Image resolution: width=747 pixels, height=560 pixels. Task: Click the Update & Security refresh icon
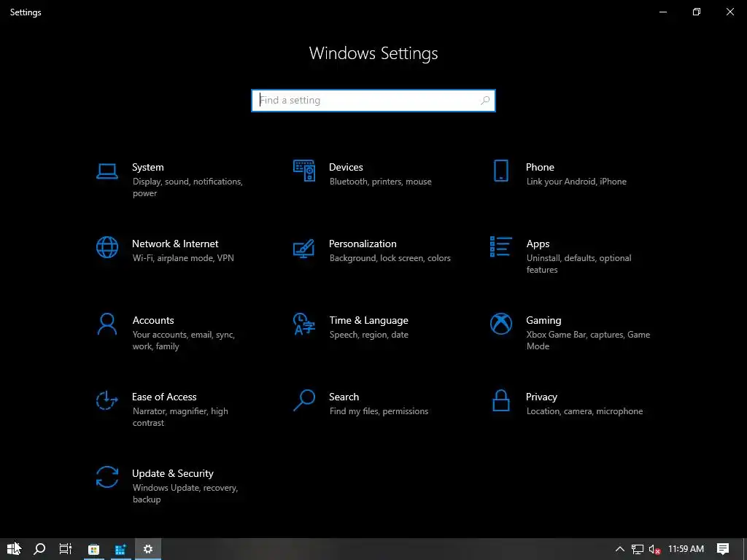[107, 477]
